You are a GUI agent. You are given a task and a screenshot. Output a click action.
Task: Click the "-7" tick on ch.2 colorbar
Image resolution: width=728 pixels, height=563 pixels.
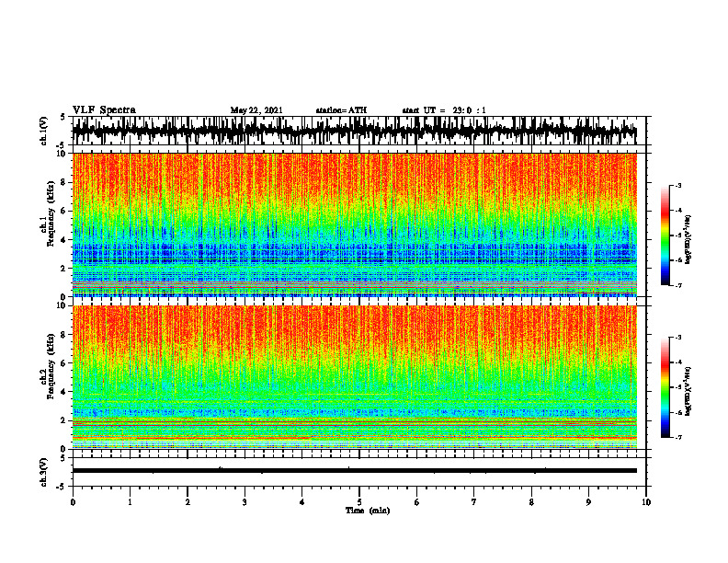click(678, 438)
